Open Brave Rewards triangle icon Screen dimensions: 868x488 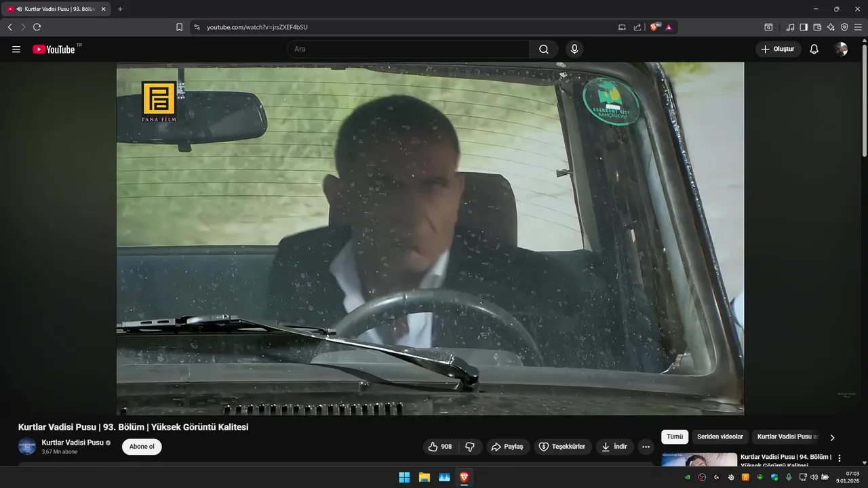[669, 27]
